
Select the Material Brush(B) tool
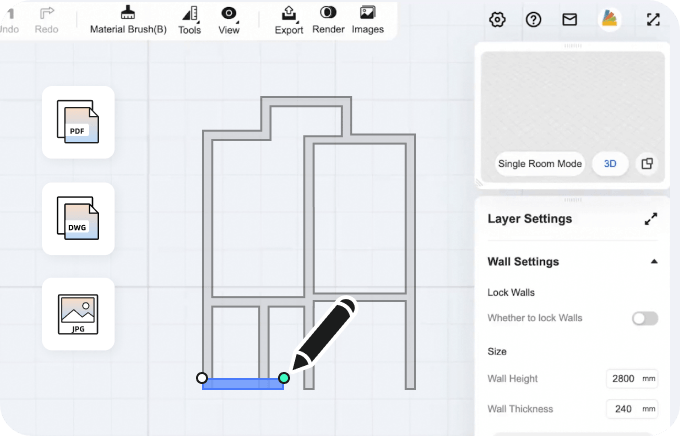(x=128, y=20)
